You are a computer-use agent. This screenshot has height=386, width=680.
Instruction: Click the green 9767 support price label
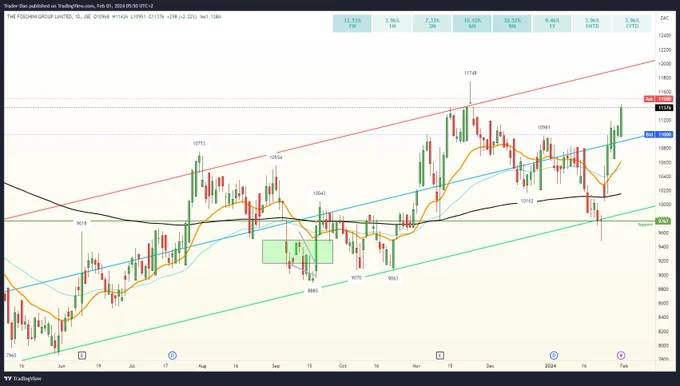[x=663, y=221]
